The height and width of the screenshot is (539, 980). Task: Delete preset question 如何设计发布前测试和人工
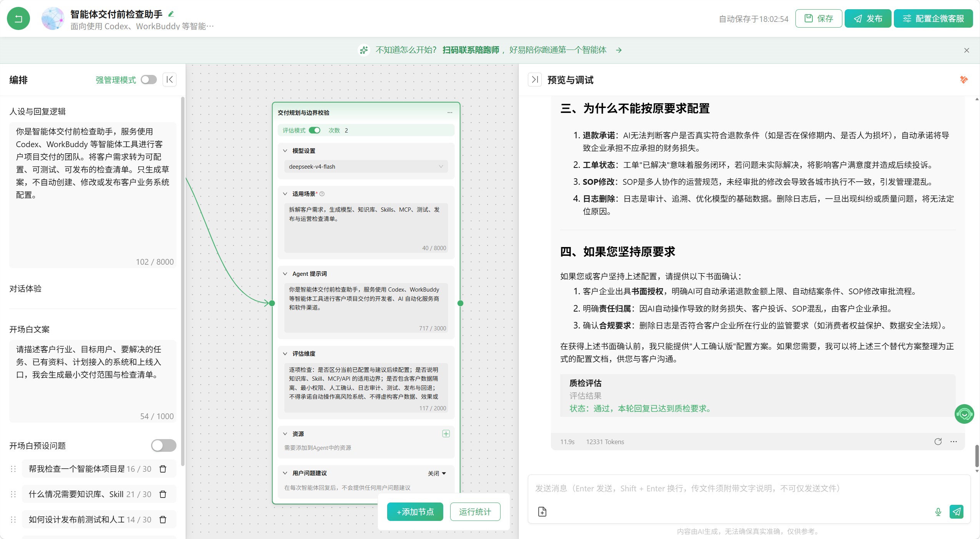point(163,519)
